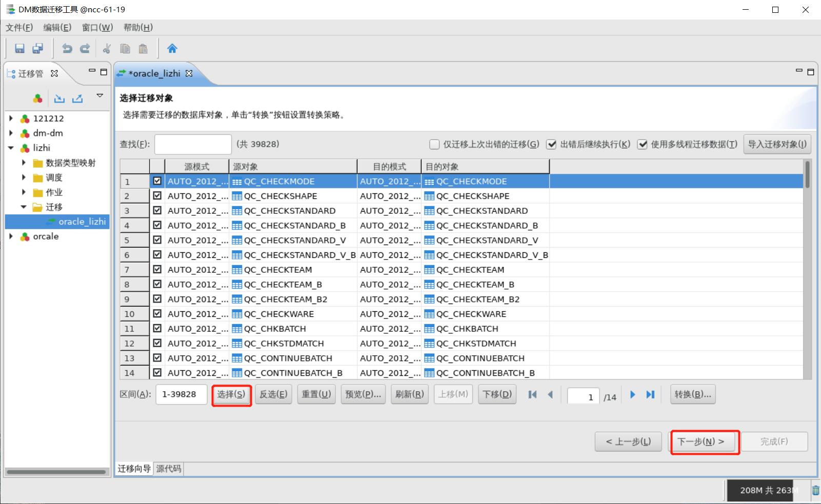Uncheck row 7 QC_CHECKTEAM checkbox
The width and height of the screenshot is (821, 504).
pos(157,269)
